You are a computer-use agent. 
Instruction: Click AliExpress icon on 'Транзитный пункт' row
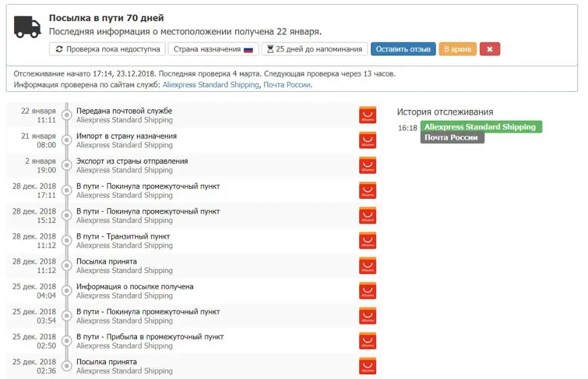367,241
